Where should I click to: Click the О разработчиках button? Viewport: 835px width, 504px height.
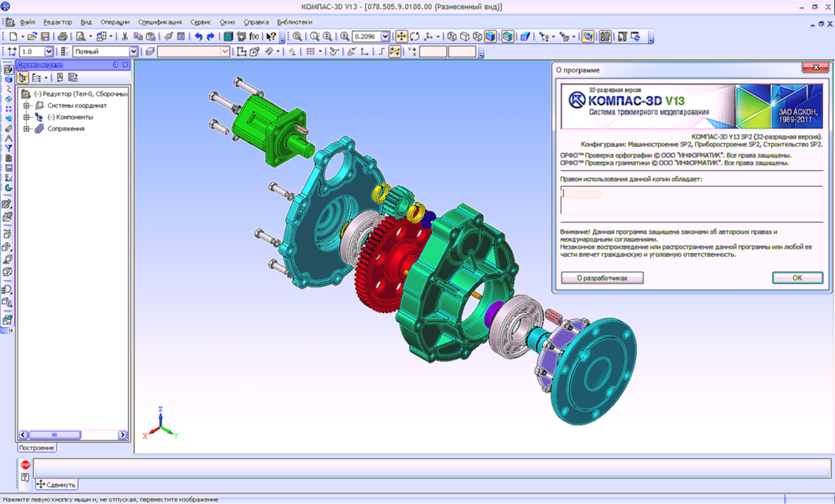602,277
